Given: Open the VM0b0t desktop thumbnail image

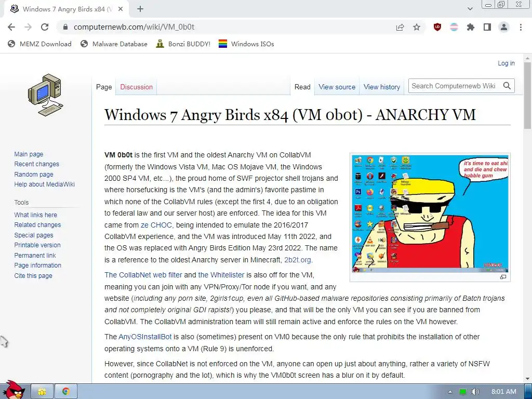Looking at the screenshot, I should point(430,214).
